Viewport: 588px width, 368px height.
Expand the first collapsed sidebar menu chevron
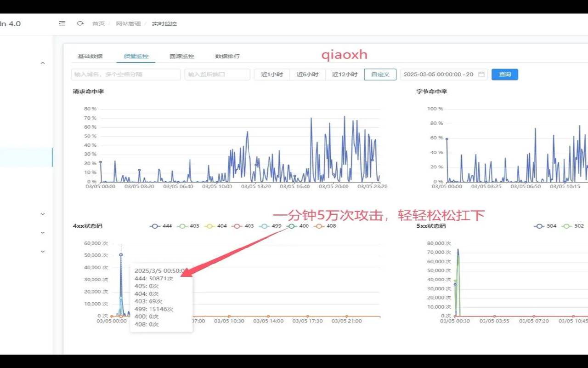[x=43, y=214]
